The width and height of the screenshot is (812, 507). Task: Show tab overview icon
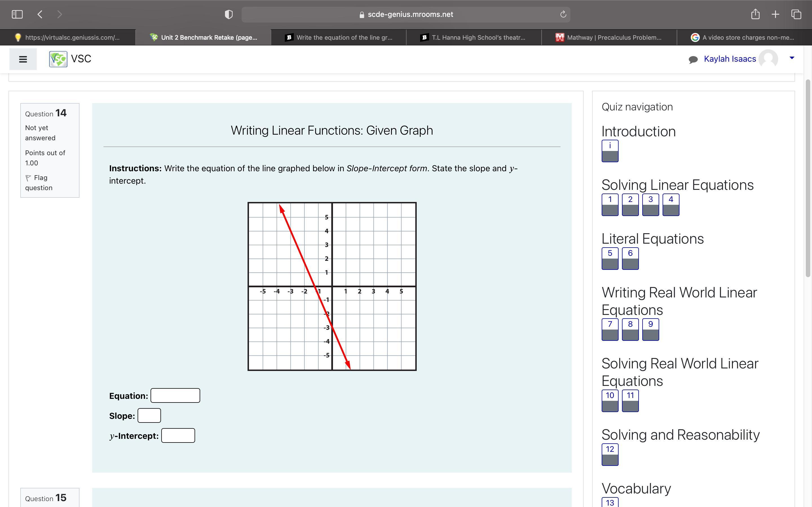click(x=796, y=14)
